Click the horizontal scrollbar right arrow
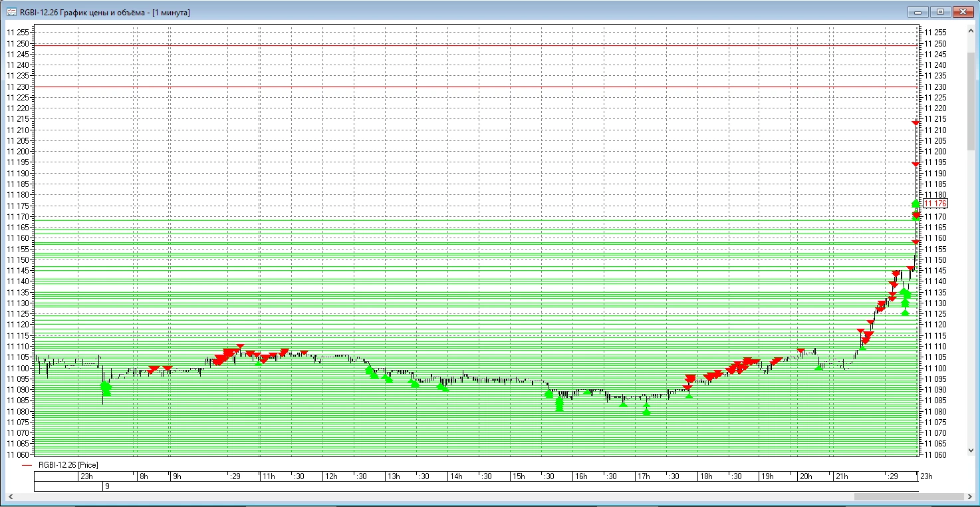This screenshot has height=507, width=980. click(x=970, y=497)
